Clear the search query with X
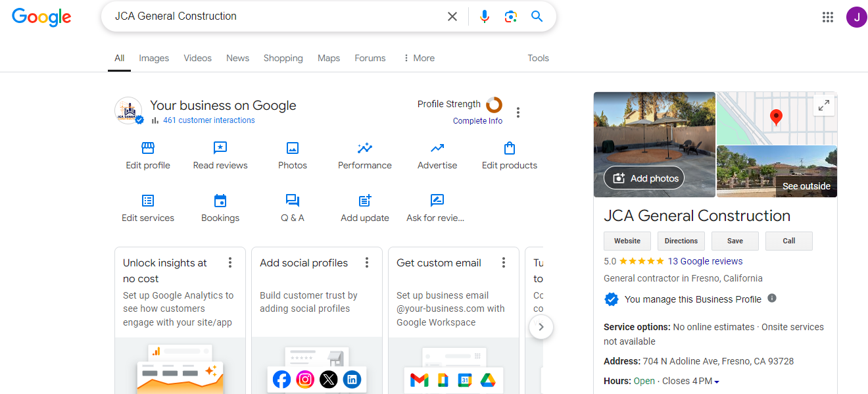The height and width of the screenshot is (394, 868). click(452, 16)
